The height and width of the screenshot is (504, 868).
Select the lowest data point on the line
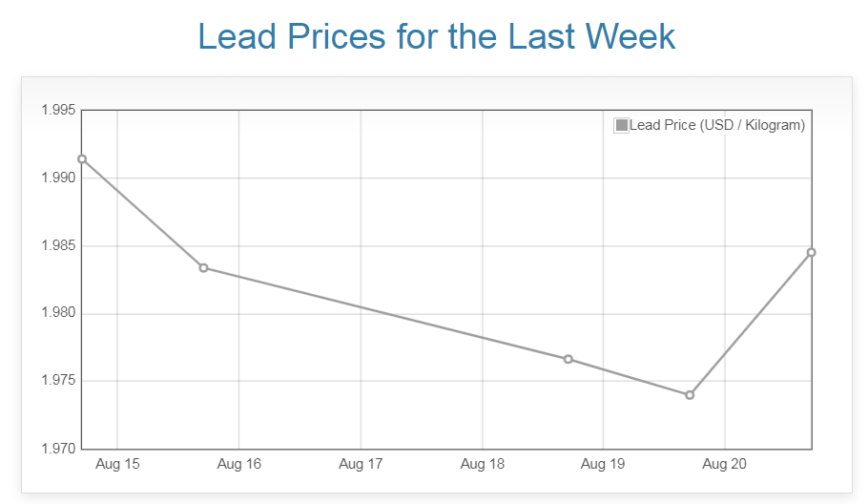coord(690,394)
